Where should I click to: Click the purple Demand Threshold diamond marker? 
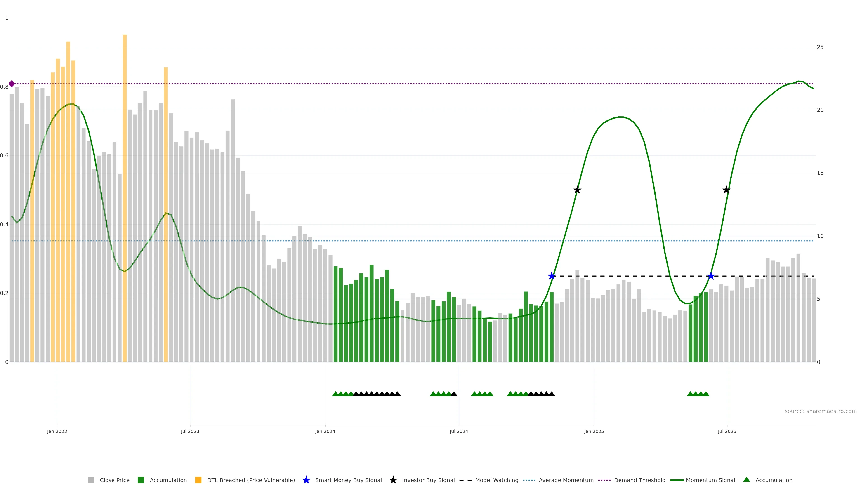12,84
